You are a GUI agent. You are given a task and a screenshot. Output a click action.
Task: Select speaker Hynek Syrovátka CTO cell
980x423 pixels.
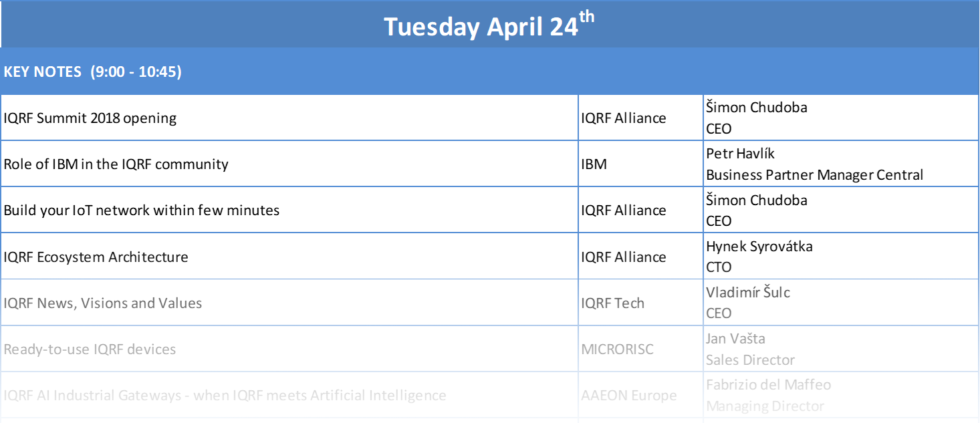point(842,256)
